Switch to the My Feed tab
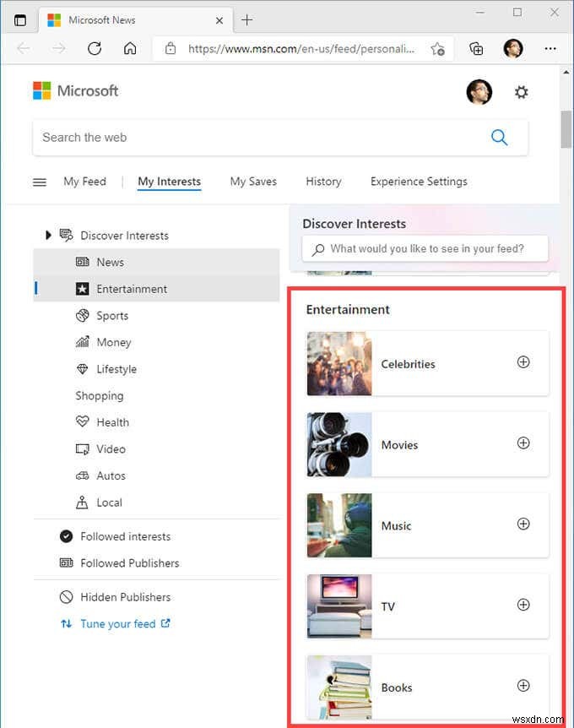This screenshot has width=574, height=728. click(x=84, y=181)
